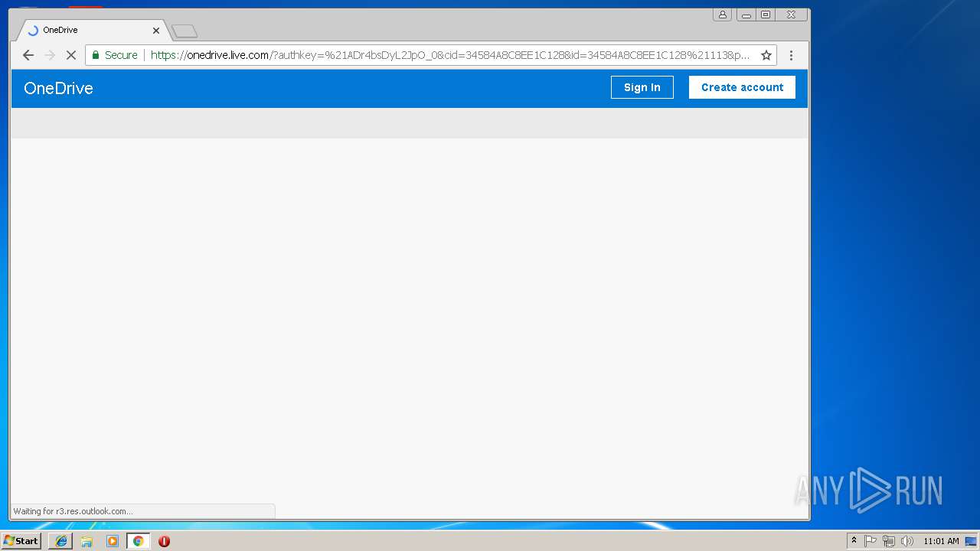Click the 11:01 AM clock

pos(941,541)
